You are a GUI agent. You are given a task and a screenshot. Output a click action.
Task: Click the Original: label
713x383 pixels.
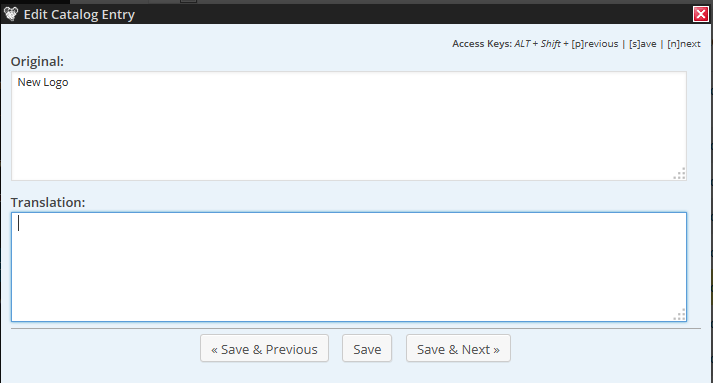click(x=37, y=61)
